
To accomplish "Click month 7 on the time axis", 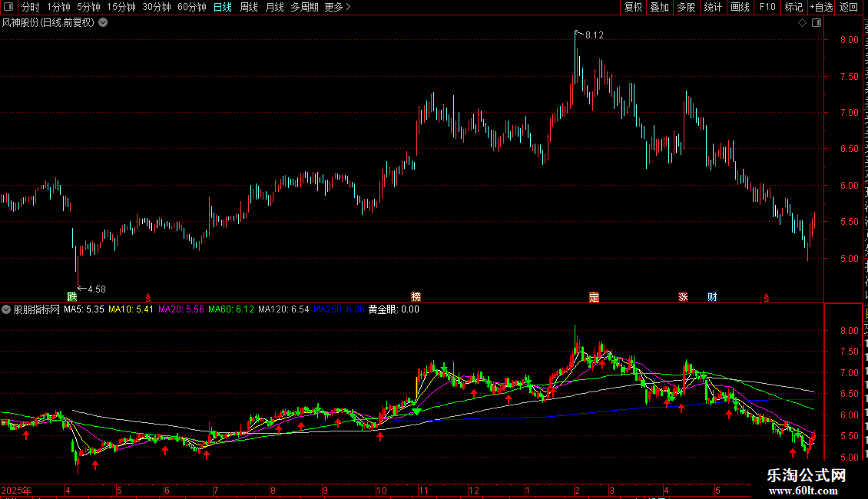I will (216, 491).
